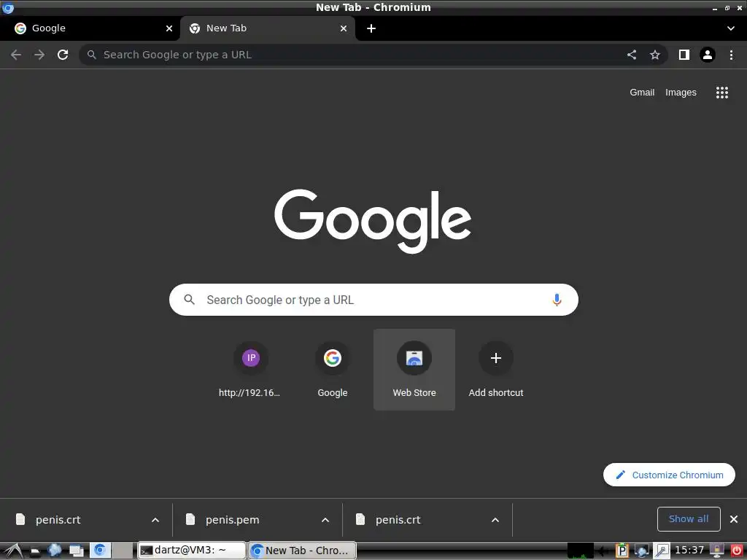
Task: Click Customize Chromium button
Action: click(x=670, y=475)
